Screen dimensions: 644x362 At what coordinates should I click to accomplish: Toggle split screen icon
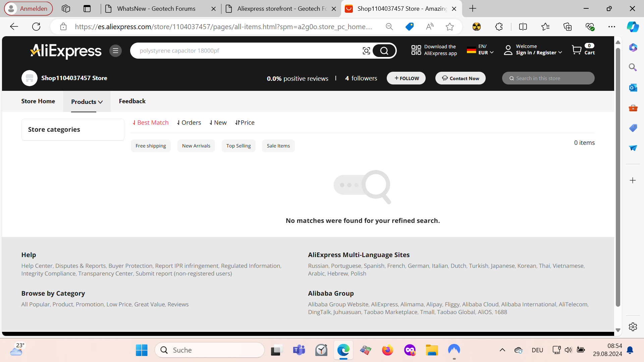coord(523,26)
